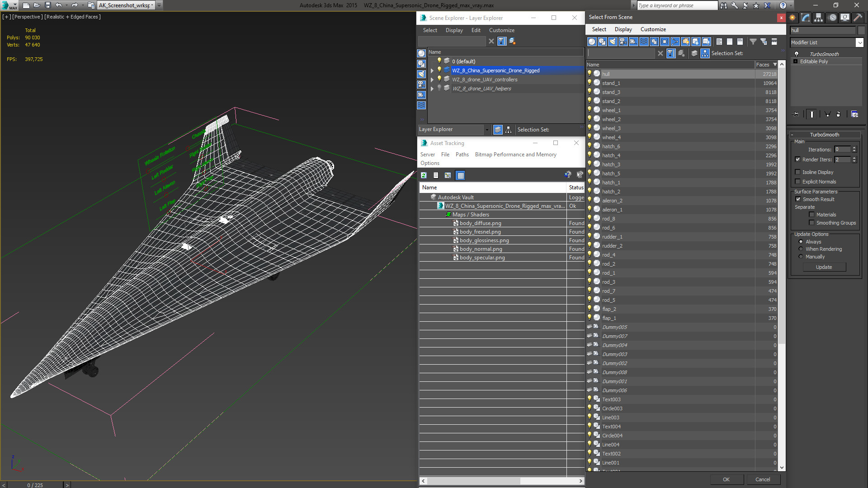The width and height of the screenshot is (868, 488).
Task: Open Faces column sort arrow
Action: [x=775, y=65]
